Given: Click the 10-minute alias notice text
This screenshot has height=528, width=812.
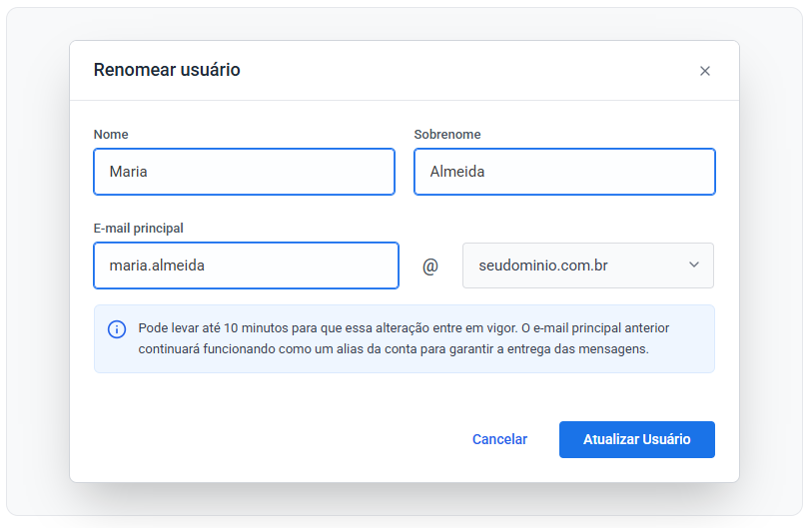Looking at the screenshot, I should (404, 338).
